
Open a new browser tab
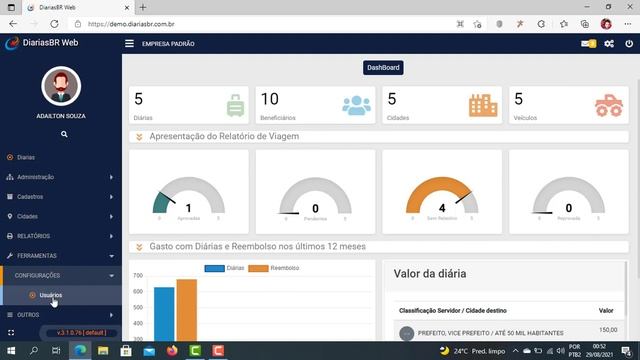pos(143,7)
